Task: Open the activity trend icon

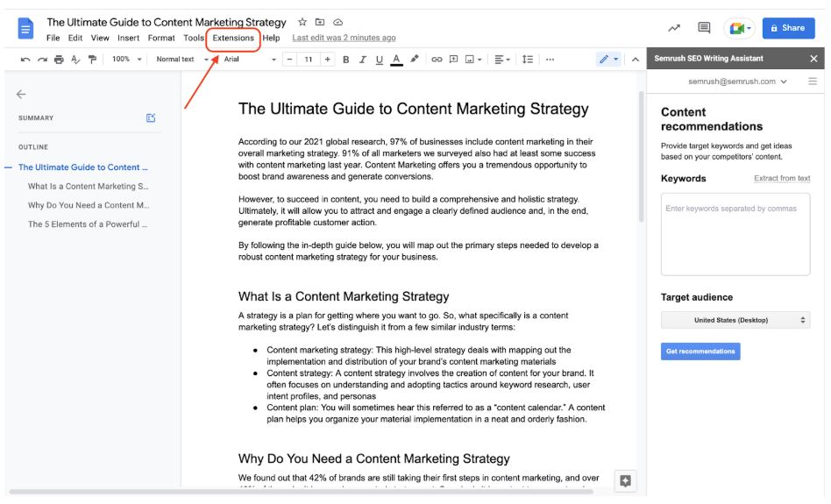Action: 673,28
